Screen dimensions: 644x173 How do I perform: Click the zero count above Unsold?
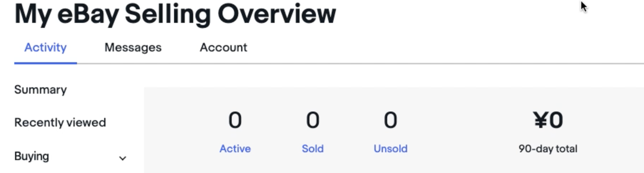pyautogui.click(x=390, y=120)
